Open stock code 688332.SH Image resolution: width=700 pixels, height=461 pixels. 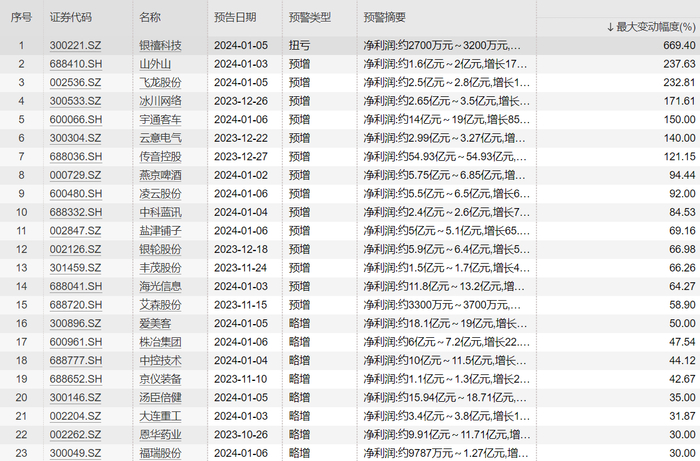76,212
